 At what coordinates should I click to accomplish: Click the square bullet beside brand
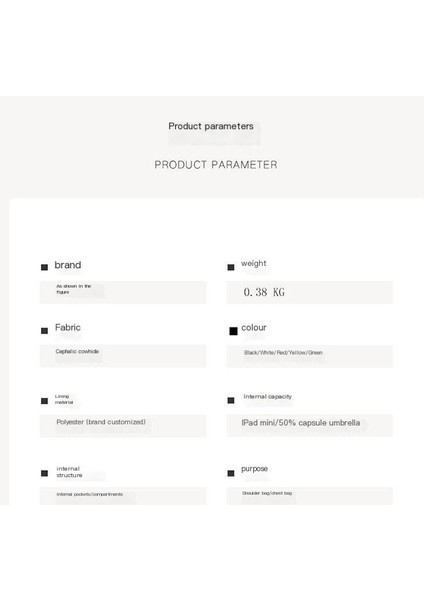(x=44, y=267)
